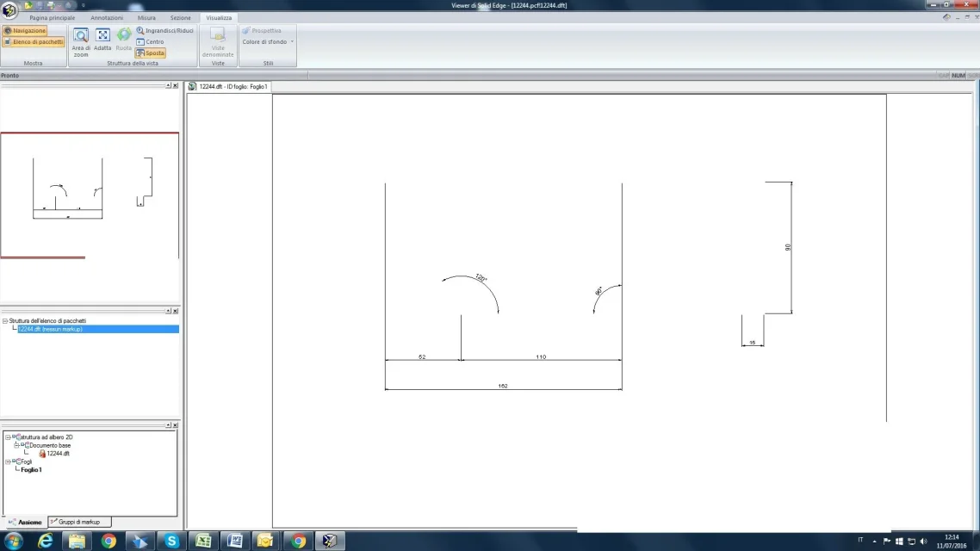Click the 12244.dft file icon in tree
The image size is (980, 551).
(42, 453)
